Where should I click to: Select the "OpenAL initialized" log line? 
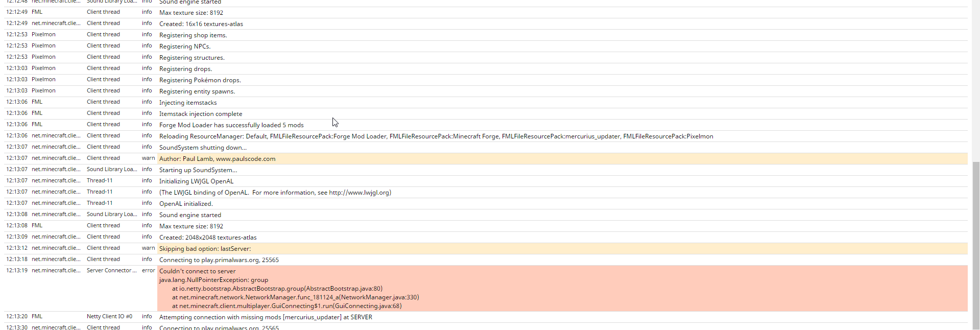tap(186, 204)
